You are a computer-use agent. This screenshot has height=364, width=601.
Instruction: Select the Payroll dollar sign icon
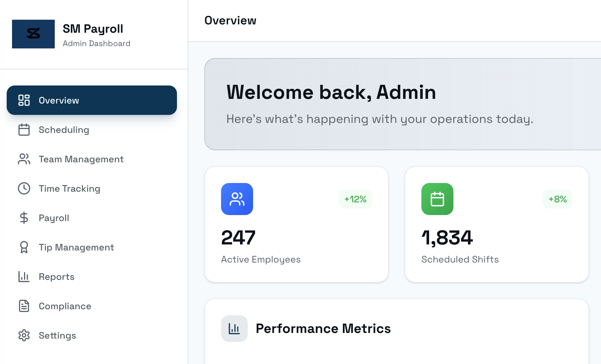24,218
